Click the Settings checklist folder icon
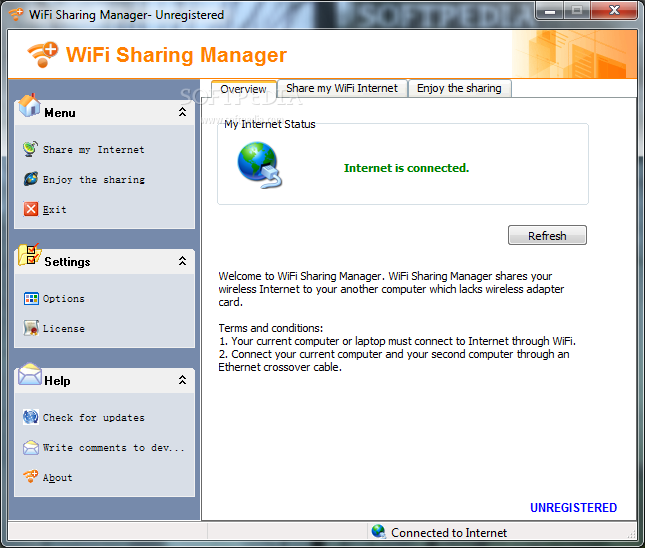This screenshot has height=548, width=645. (x=29, y=255)
